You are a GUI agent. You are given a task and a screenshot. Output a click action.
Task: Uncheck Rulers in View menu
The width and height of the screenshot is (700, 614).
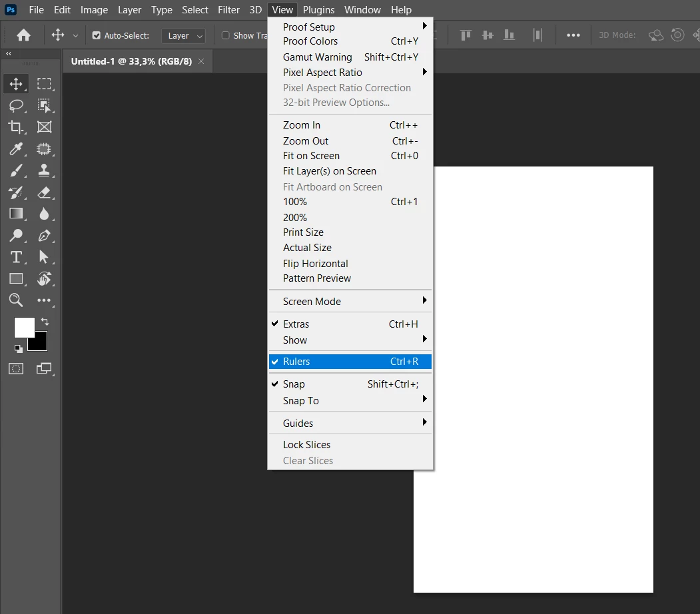[x=350, y=362]
